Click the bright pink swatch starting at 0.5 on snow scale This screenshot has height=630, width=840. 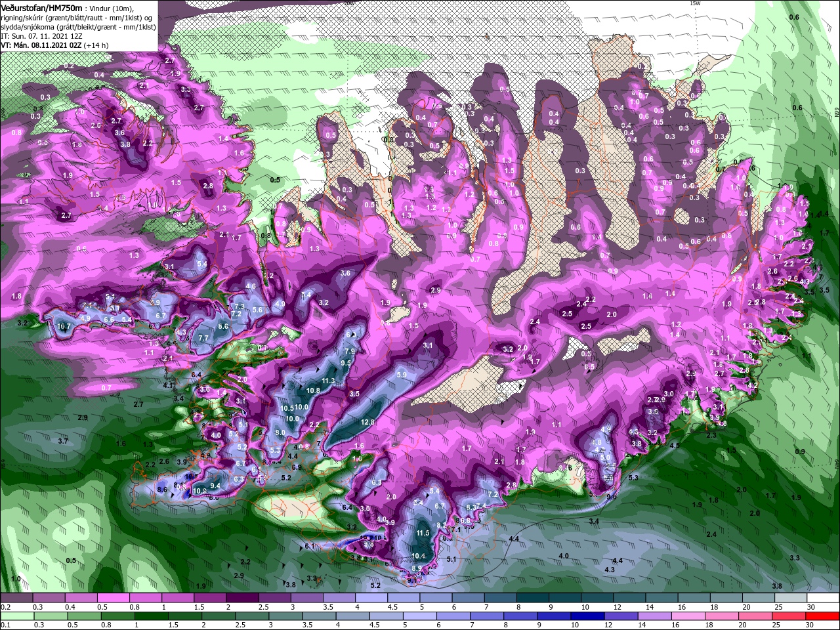(x=113, y=598)
